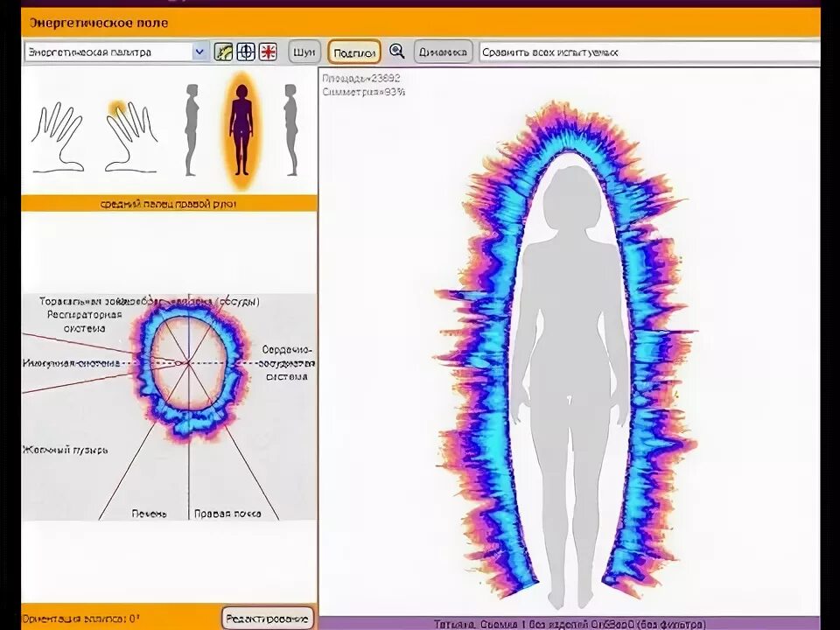Click the Желчный пузырь sector label
Image resolution: width=840 pixels, height=630 pixels.
66,450
